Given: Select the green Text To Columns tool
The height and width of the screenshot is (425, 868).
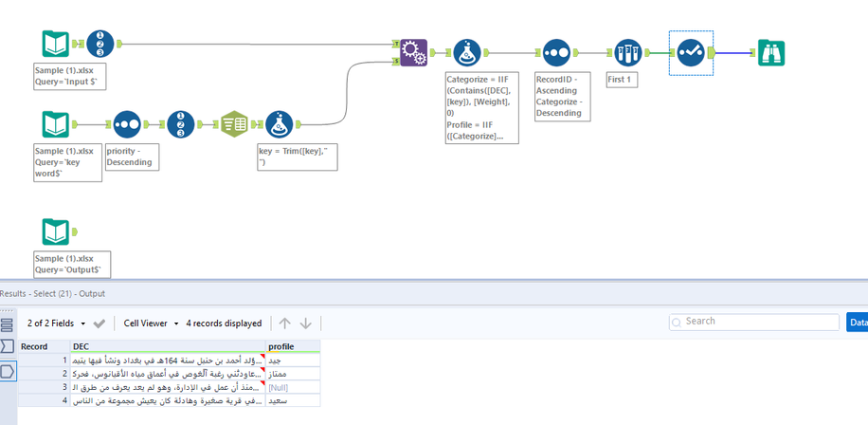Looking at the screenshot, I should pyautogui.click(x=234, y=124).
